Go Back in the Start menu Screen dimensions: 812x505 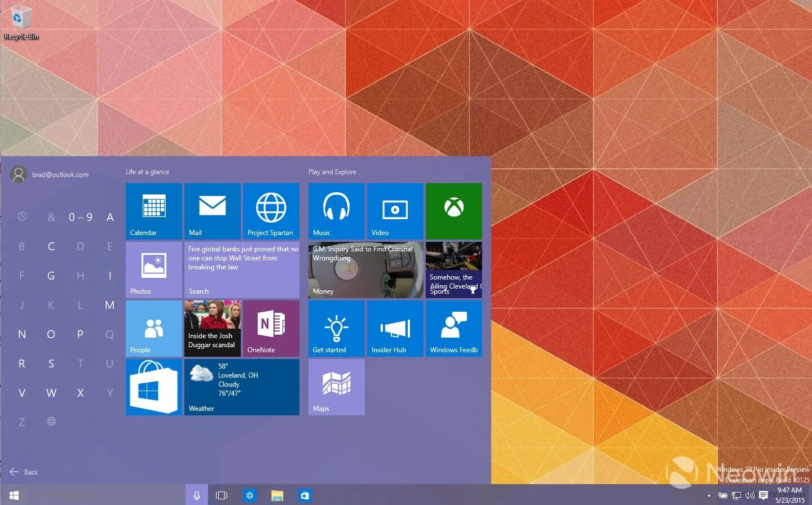pyautogui.click(x=24, y=472)
